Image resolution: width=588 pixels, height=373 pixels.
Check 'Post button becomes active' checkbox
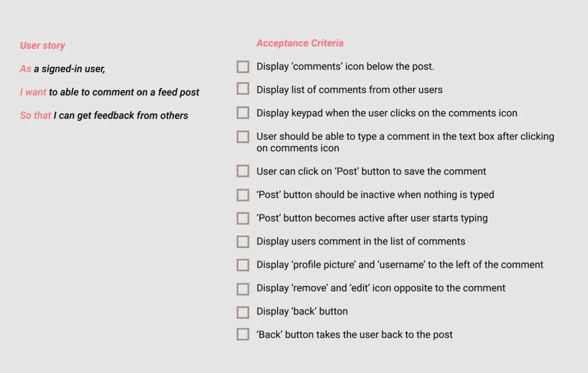click(242, 218)
